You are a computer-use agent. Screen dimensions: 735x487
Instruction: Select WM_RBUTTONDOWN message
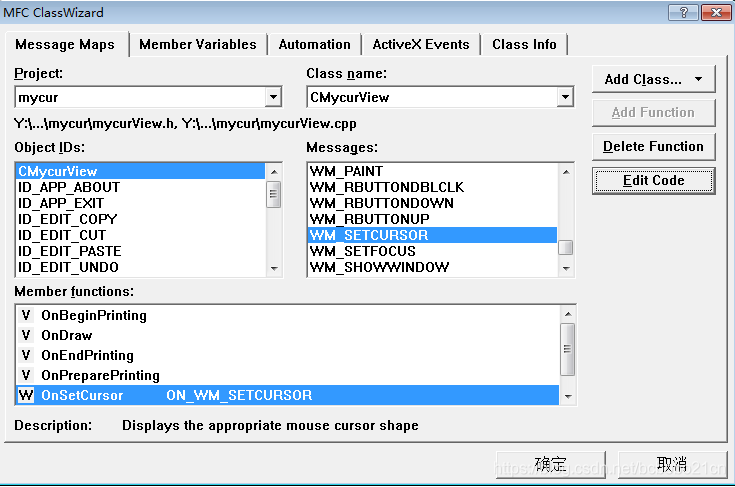pos(433,203)
